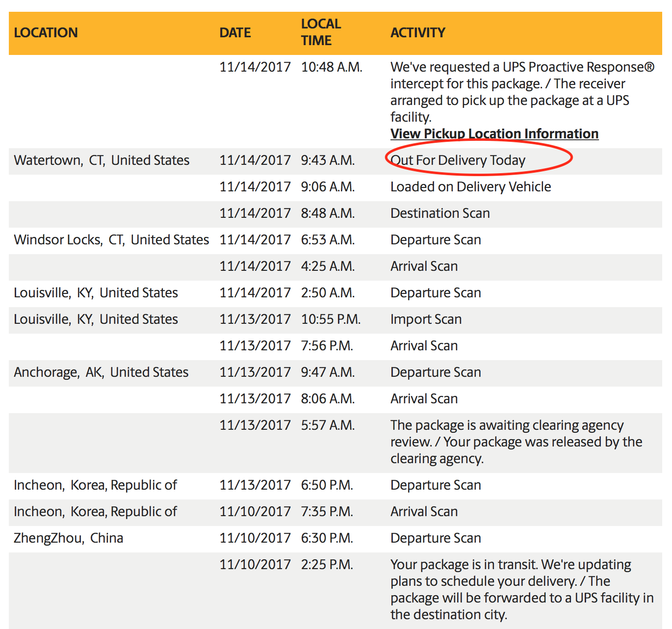This screenshot has width=672, height=629.
Task: Open the View Pickup Location Information link
Action: pyautogui.click(x=494, y=133)
